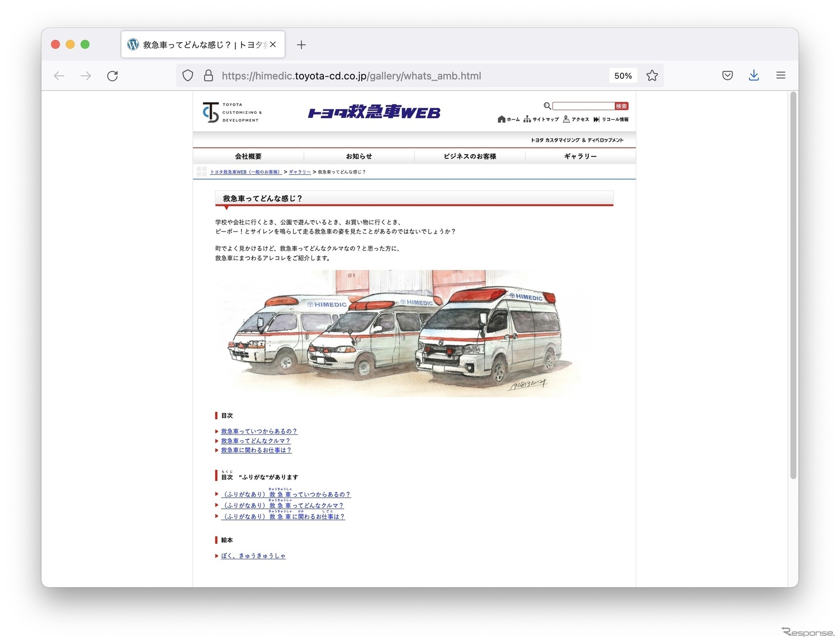The image size is (840, 642).
Task: Open the 会社概要 navigation menu
Action: pyautogui.click(x=248, y=156)
